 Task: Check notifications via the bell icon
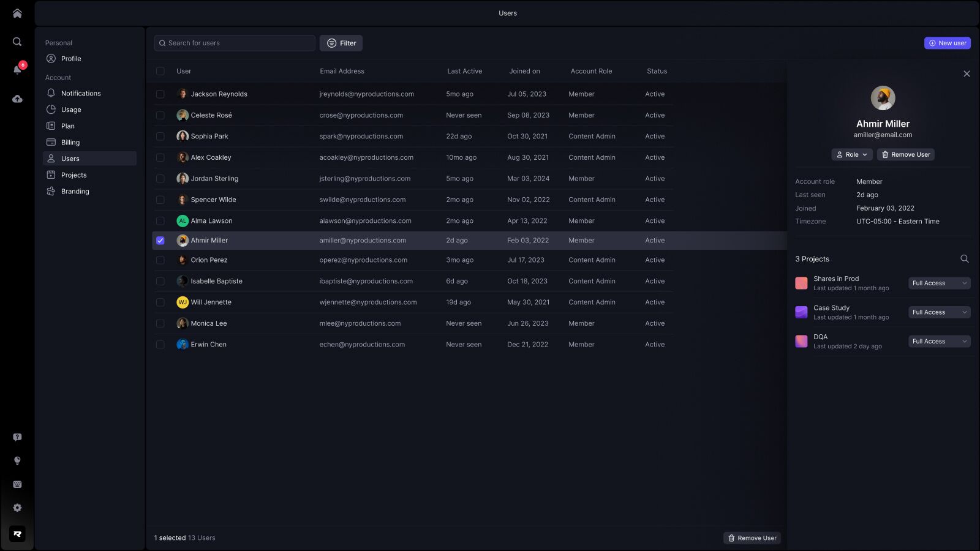pyautogui.click(x=17, y=69)
